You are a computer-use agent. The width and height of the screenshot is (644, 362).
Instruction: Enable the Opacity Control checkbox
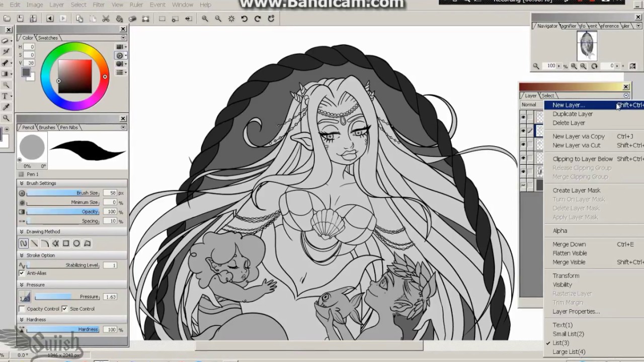click(22, 309)
